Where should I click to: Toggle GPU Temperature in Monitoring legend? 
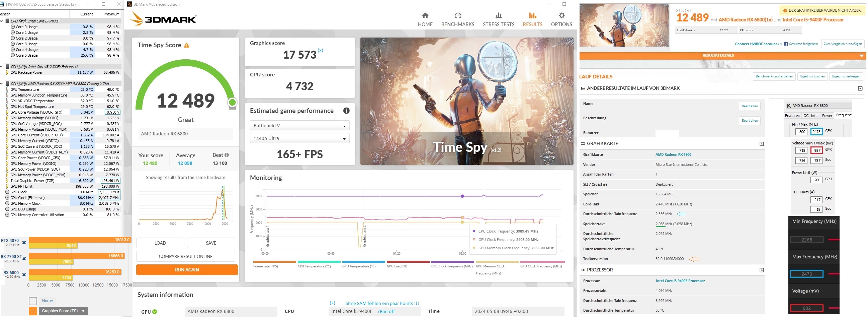pyautogui.click(x=364, y=264)
